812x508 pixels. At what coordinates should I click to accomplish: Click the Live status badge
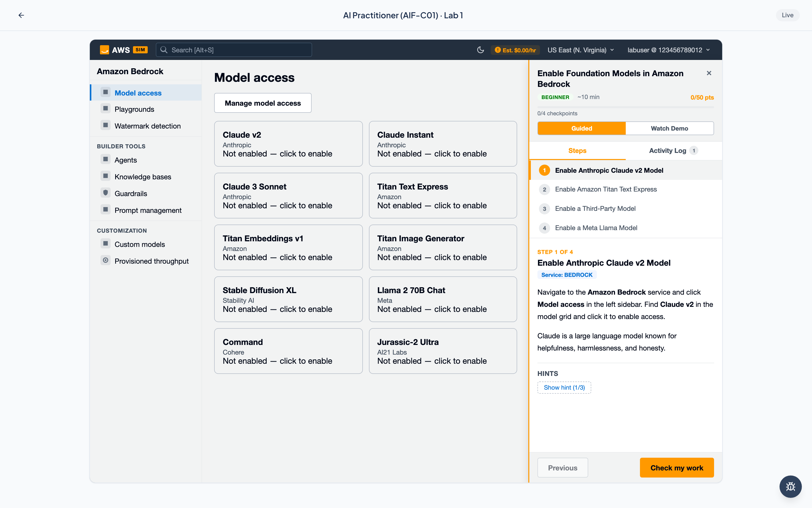(x=787, y=15)
